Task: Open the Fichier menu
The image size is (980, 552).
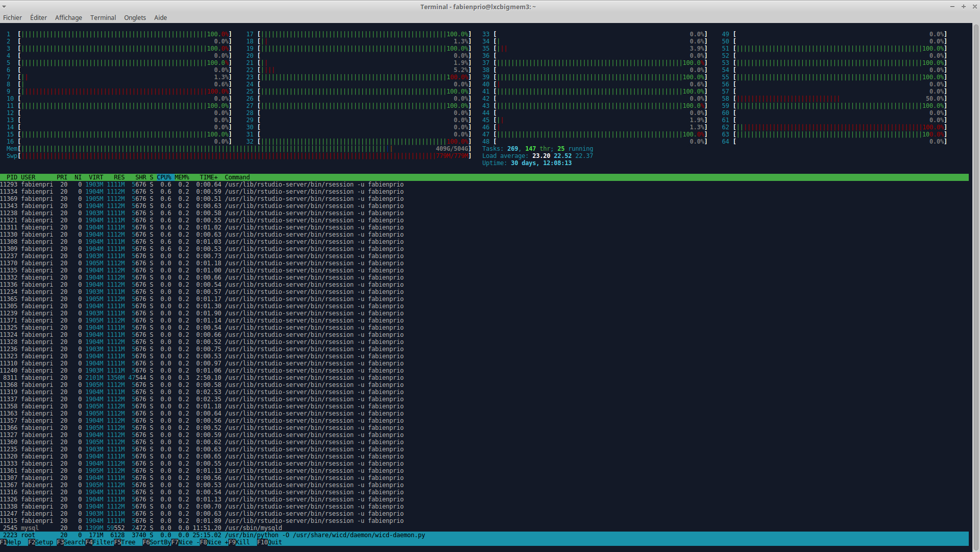Action: pos(12,17)
